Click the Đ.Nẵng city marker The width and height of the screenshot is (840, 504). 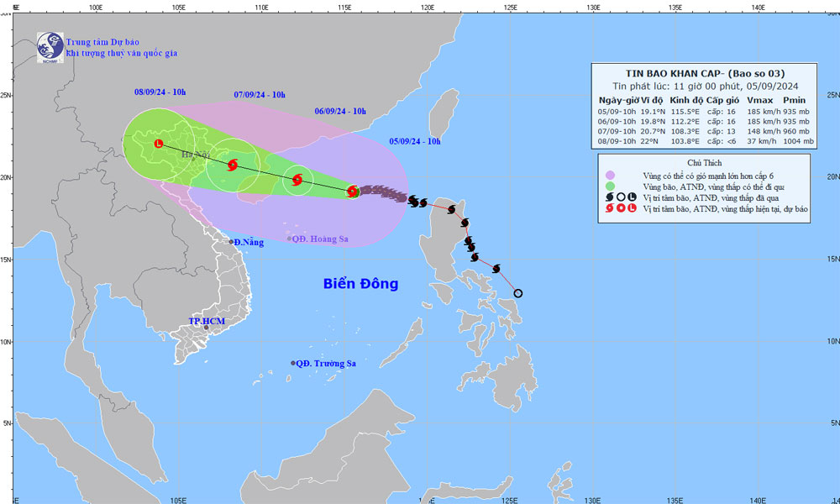(232, 242)
